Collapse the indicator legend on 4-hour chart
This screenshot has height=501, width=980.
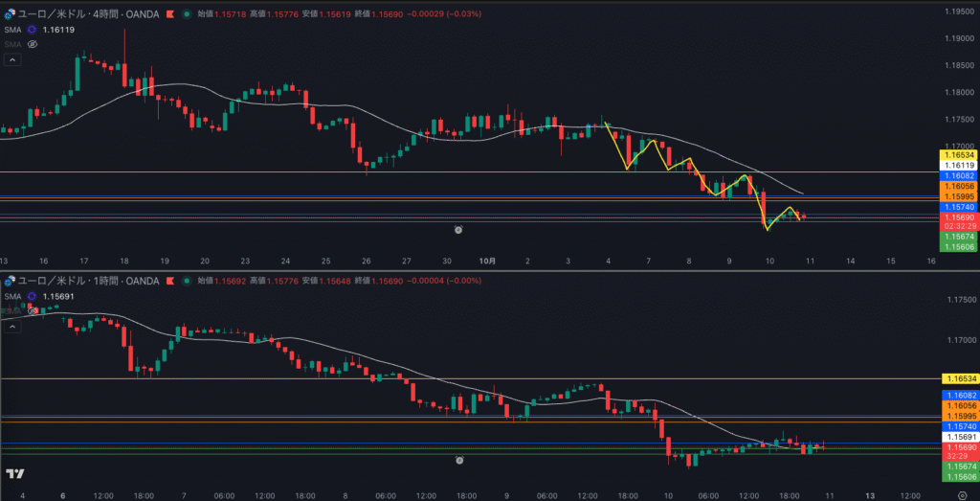tap(12, 59)
